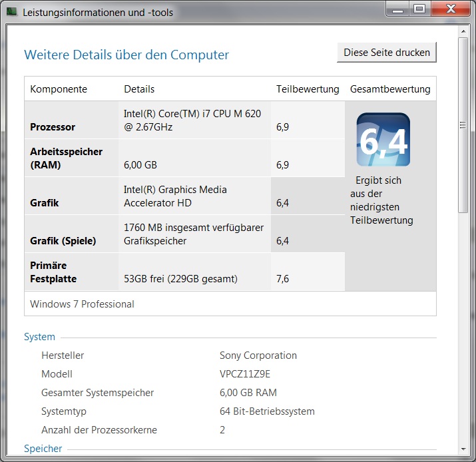Image resolution: width=476 pixels, height=462 pixels.
Task: Click the Arbeitsspeicher score 6,9
Action: (x=282, y=165)
